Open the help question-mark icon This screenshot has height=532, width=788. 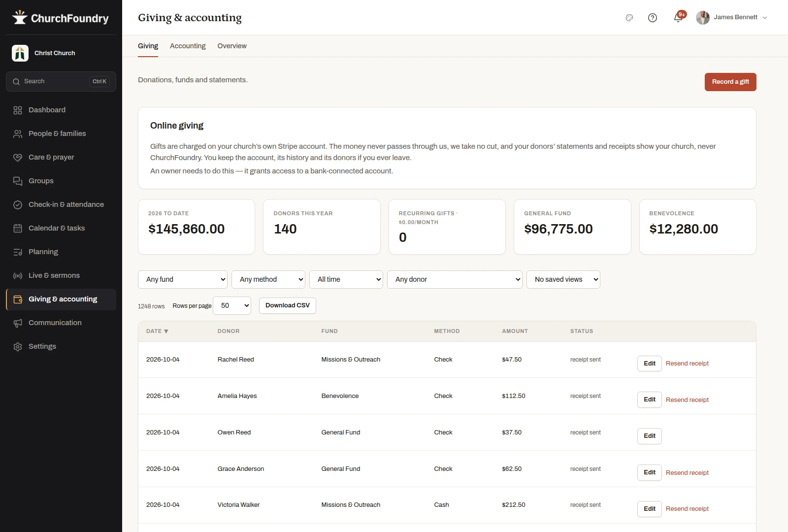point(653,18)
